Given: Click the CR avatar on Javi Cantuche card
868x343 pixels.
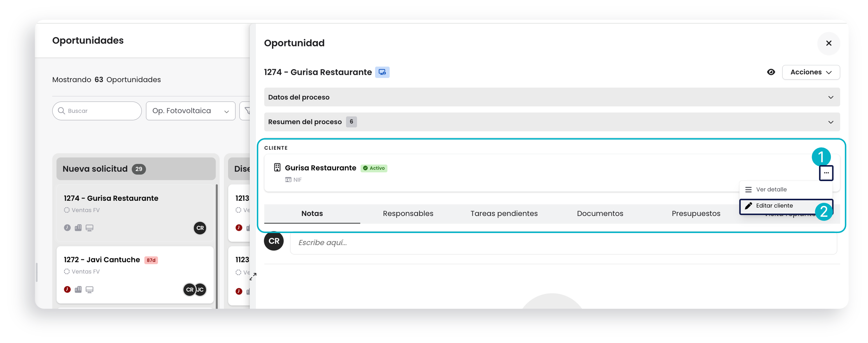Looking at the screenshot, I should 189,289.
